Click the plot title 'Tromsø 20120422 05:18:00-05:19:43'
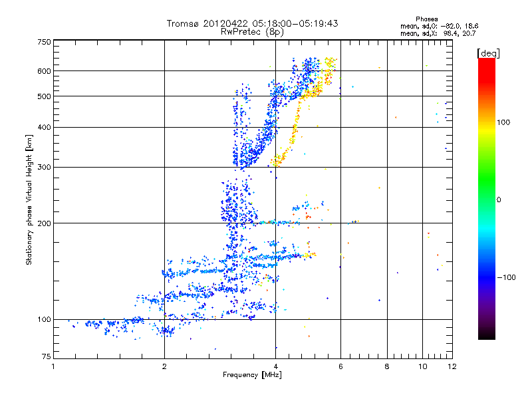 252,23
